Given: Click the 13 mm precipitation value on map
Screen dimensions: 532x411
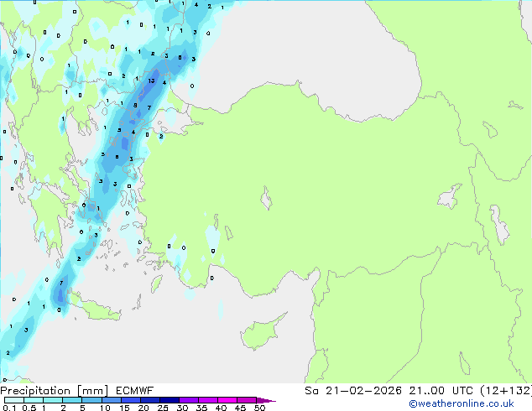Looking at the screenshot, I should (x=151, y=81).
